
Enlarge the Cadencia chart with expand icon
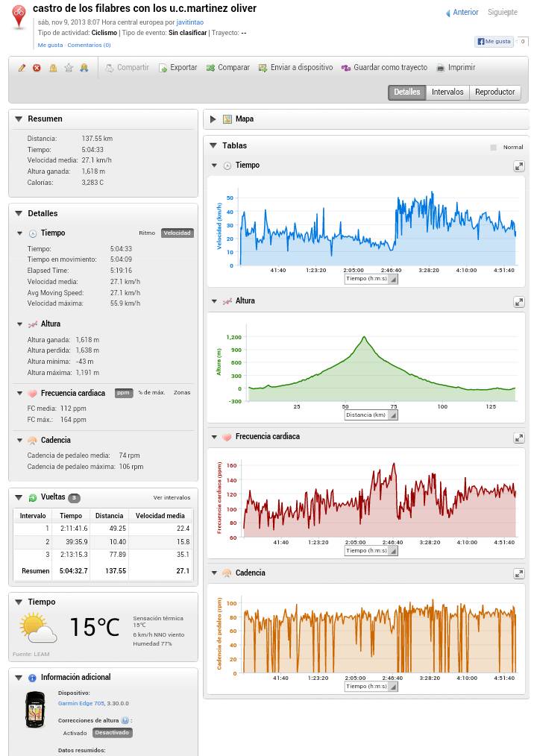(x=518, y=573)
